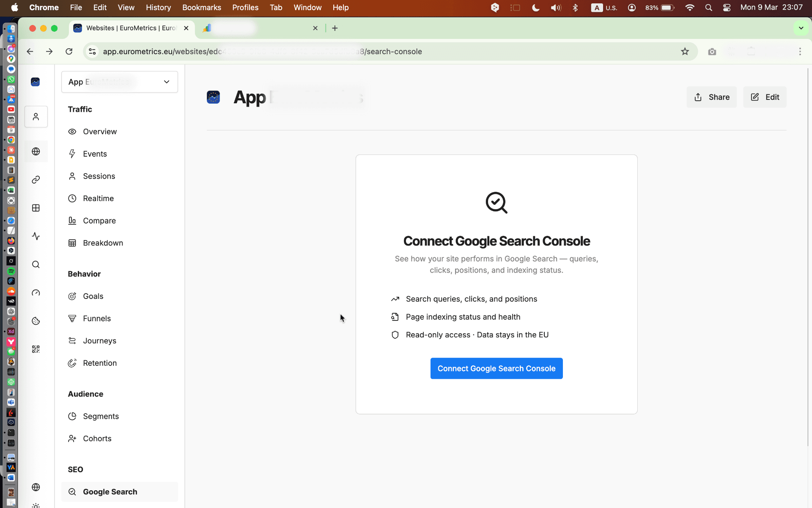
Task: Click the link chain icon in left rail
Action: pyautogui.click(x=36, y=179)
